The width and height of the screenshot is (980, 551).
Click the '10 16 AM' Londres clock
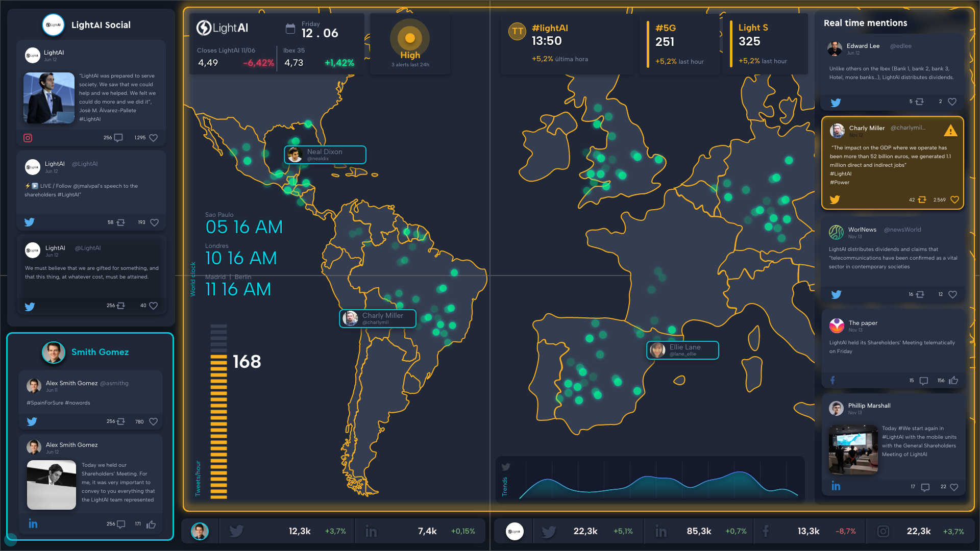pyautogui.click(x=241, y=258)
